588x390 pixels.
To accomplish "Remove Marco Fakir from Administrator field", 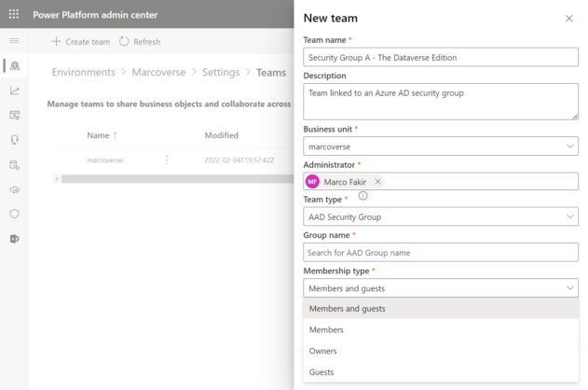I will (x=377, y=182).
